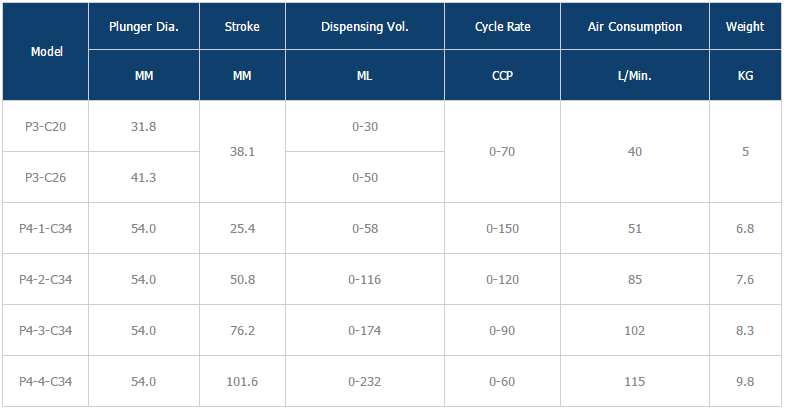Screen dimensions: 787x412
Task: Select the 38.1 stroke value
Action: pos(243,152)
